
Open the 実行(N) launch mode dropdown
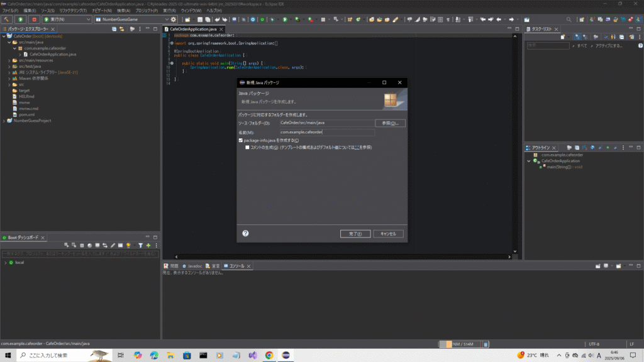click(x=87, y=19)
